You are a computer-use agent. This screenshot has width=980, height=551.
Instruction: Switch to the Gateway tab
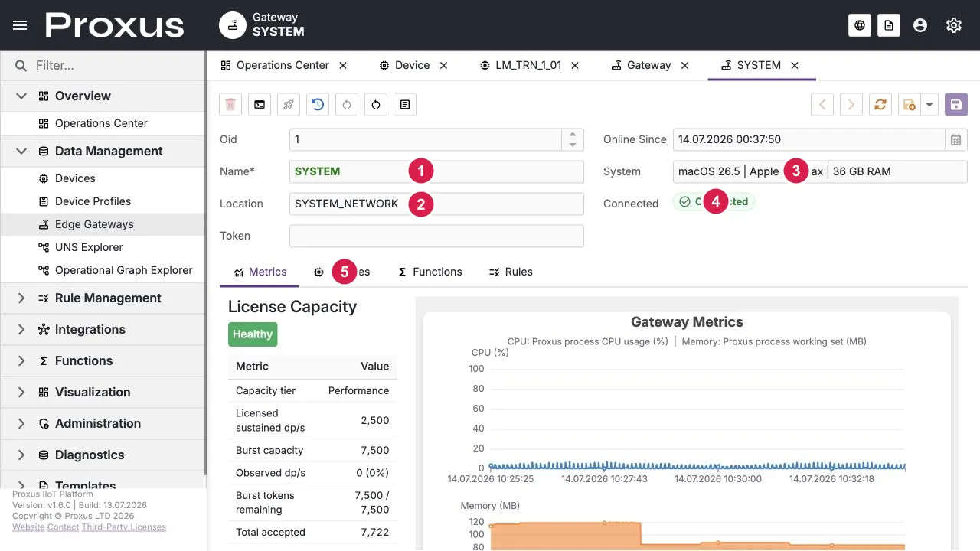click(x=641, y=66)
